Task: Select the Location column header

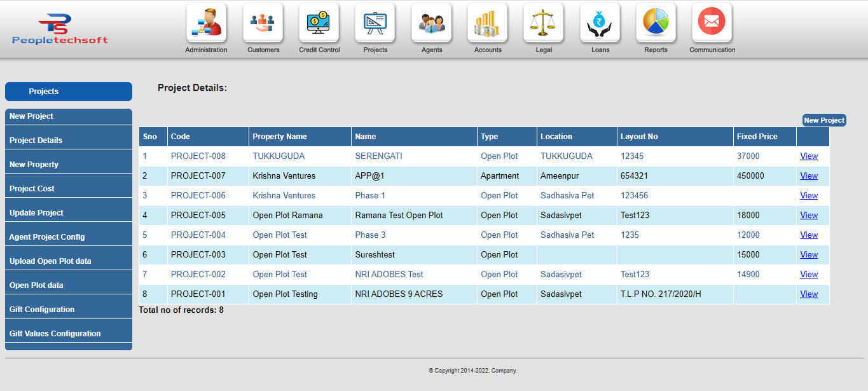Action: 556,136
